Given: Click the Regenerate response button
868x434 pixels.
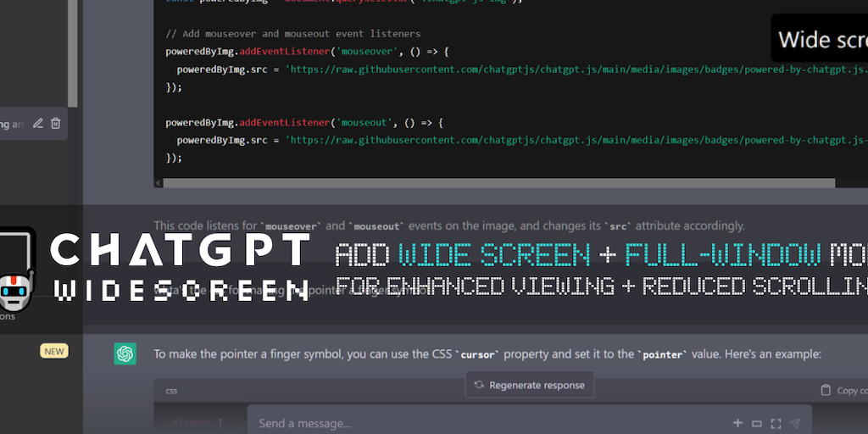Looking at the screenshot, I should (530, 385).
